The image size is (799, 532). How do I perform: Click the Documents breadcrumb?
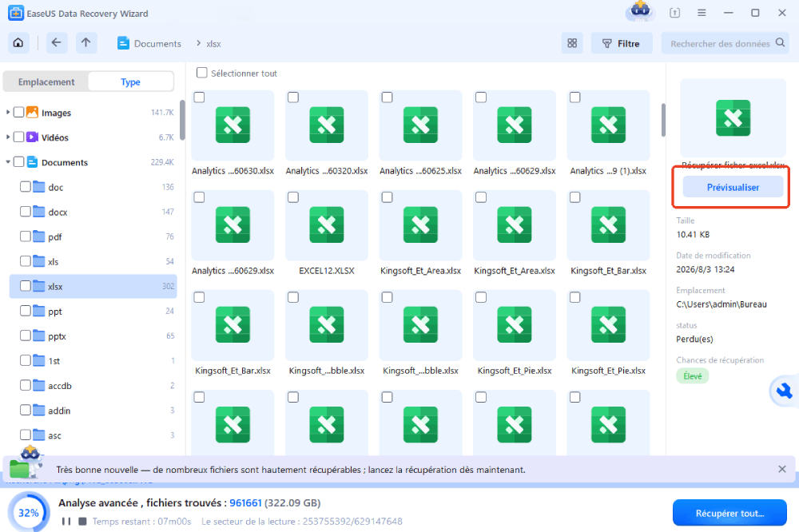coord(157,44)
